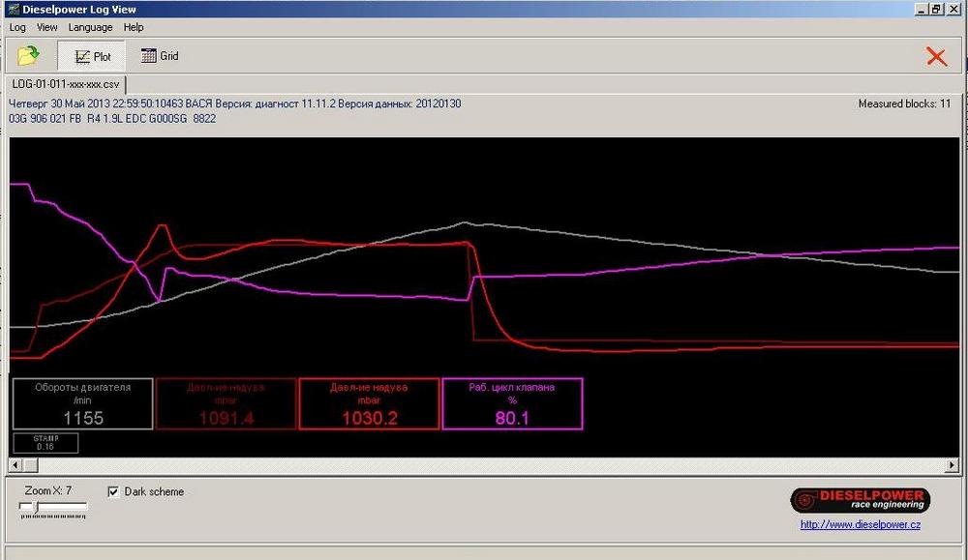Click the horizontal scrollbar left arrow
This screenshot has width=968, height=560.
[x=15, y=465]
